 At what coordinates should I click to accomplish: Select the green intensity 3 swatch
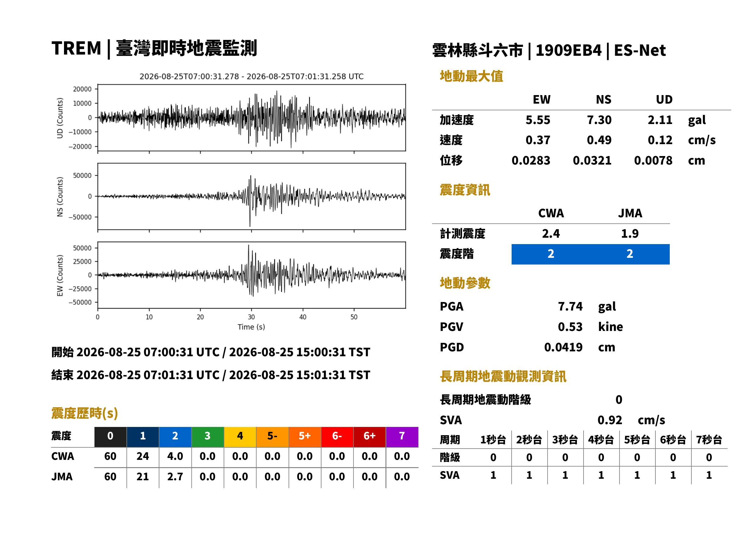(x=208, y=437)
